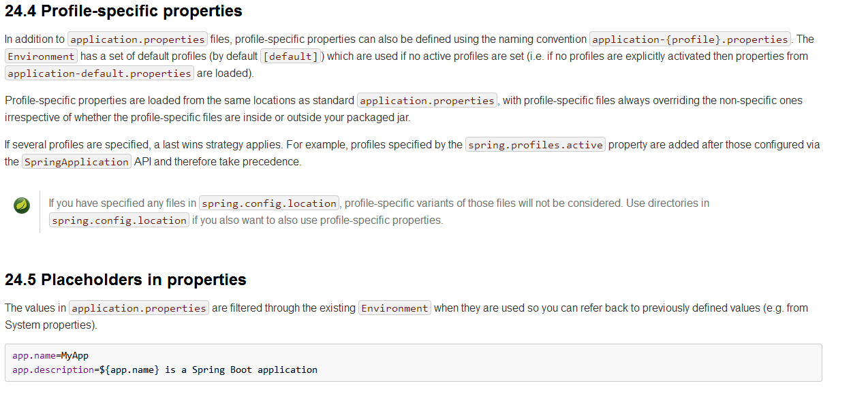868x394 pixels.
Task: Click the application-default.properties code label
Action: pos(99,73)
